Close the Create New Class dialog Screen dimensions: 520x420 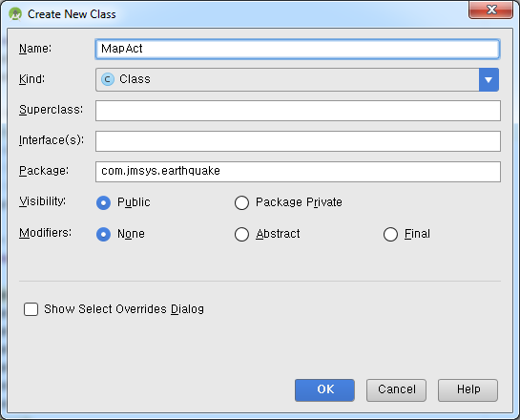490,10
